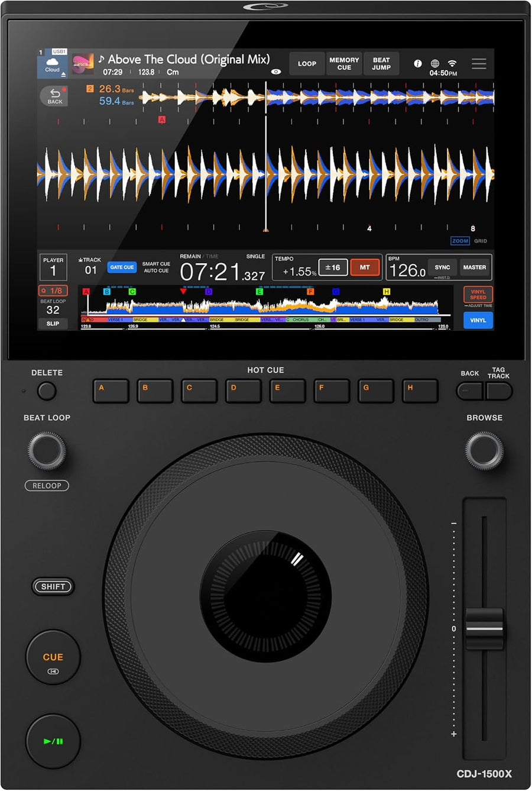Screen dimensions: 532x791
Task: Toggle the SLIP button on screen
Action: click(53, 324)
